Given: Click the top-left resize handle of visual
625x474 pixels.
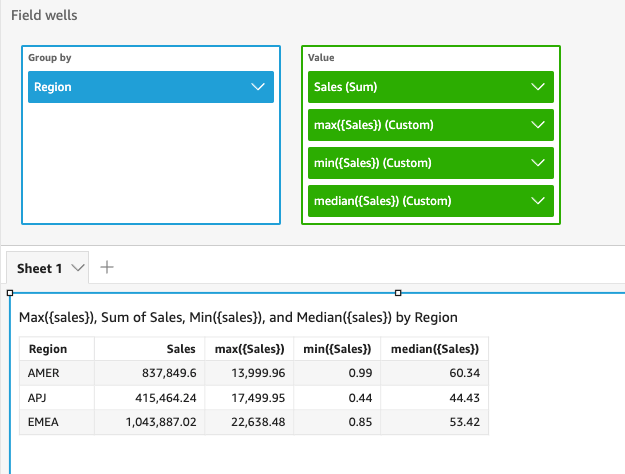Looking at the screenshot, I should (x=9, y=293).
